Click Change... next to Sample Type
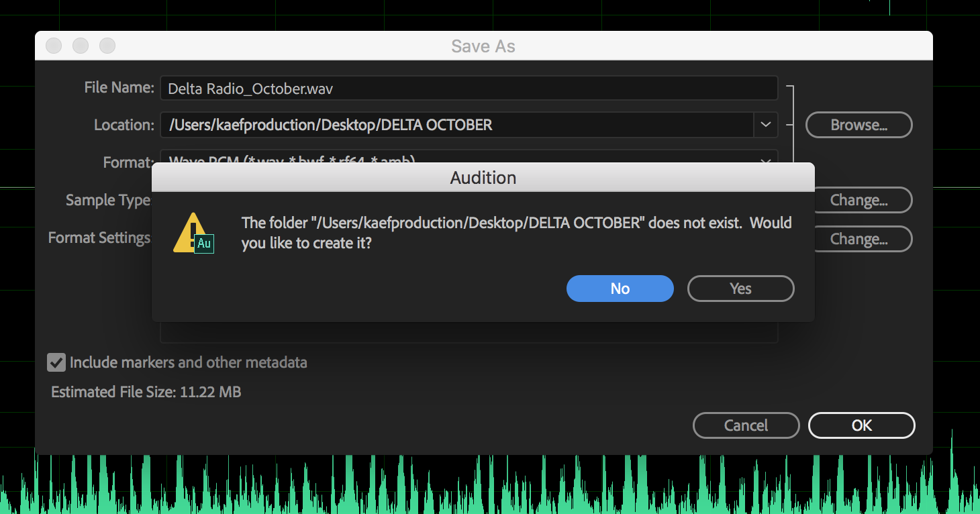Viewport: 980px width, 514px height. tap(862, 200)
